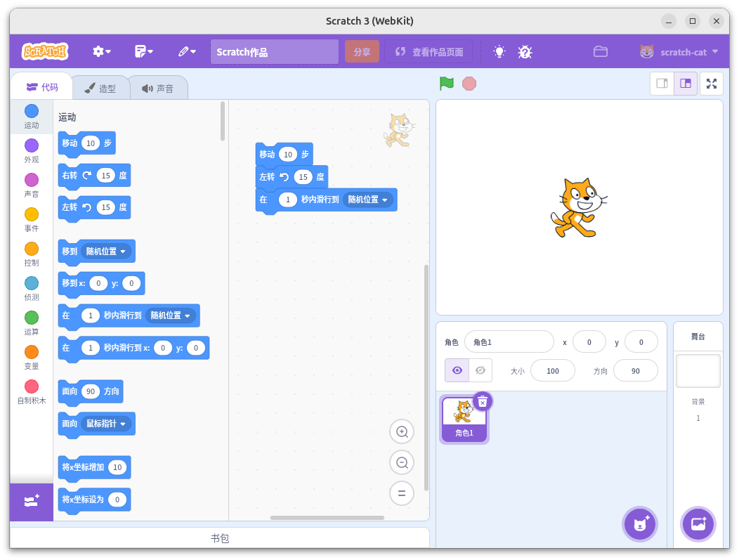Viewport: 739px width, 560px height.
Task: Delete sprite 角色1 with trash icon
Action: pos(483,402)
